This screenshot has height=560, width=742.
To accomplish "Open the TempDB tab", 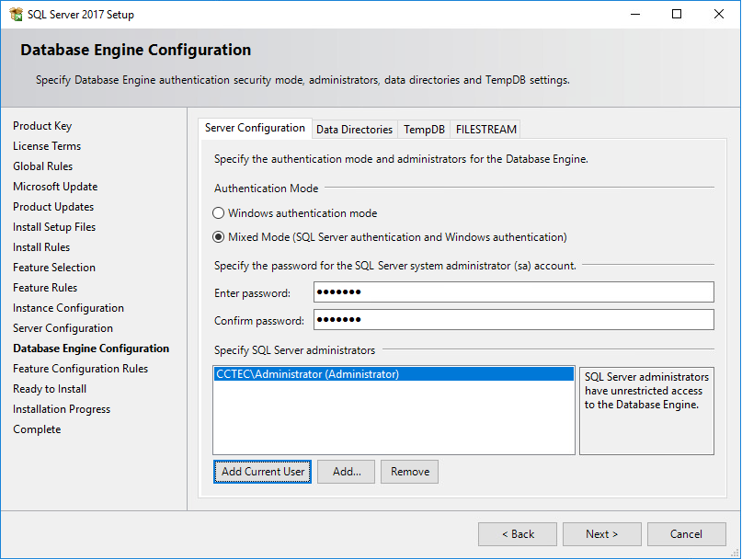I will click(x=423, y=129).
